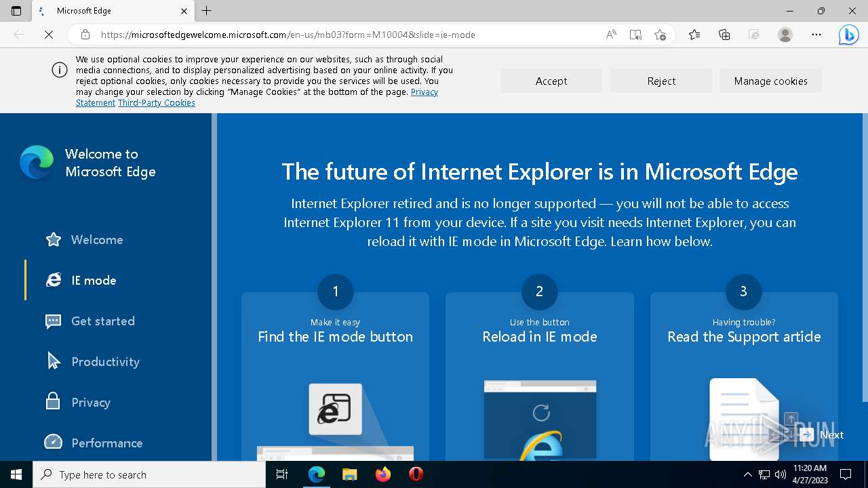This screenshot has width=868, height=488.
Task: Open Bing chat sidebar
Action: (848, 35)
